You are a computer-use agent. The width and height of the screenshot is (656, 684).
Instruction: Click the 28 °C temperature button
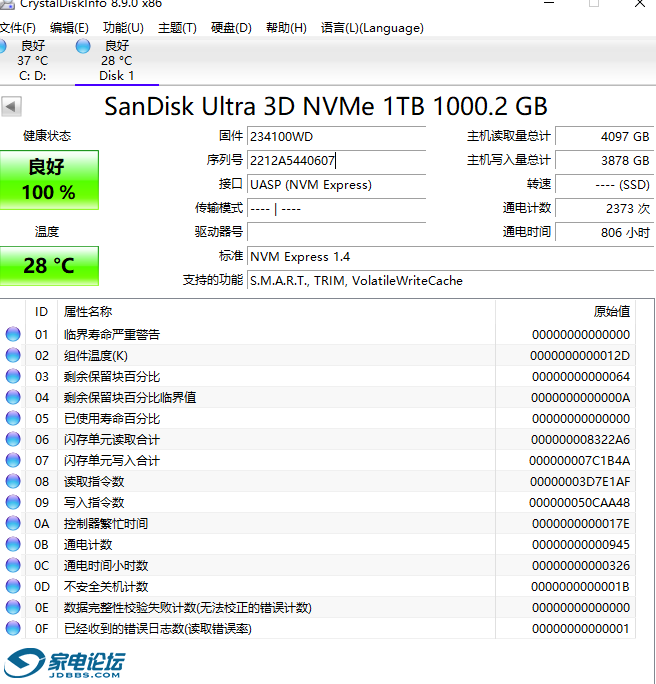49,266
